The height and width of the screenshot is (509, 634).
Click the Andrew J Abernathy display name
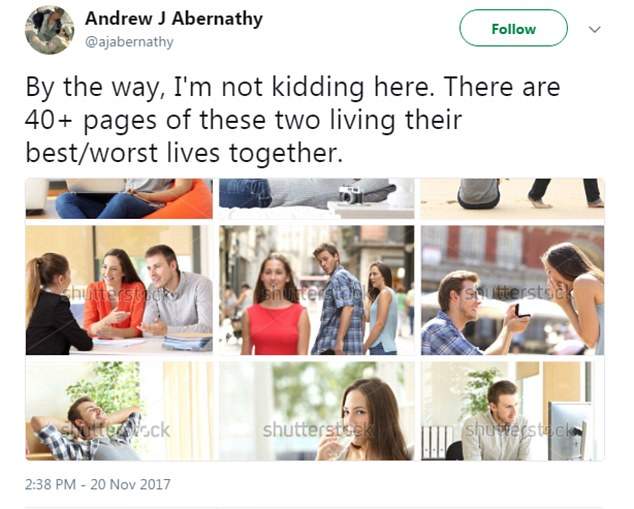click(174, 19)
